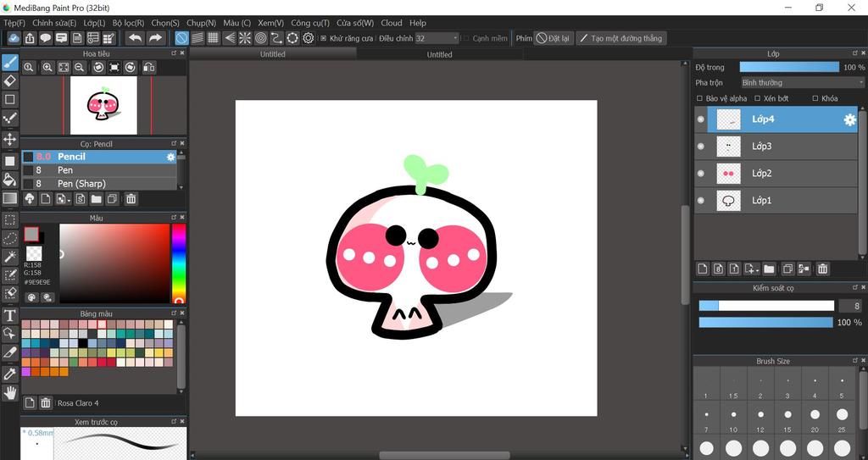Click the Navigator canvas thumbnail

tap(103, 105)
